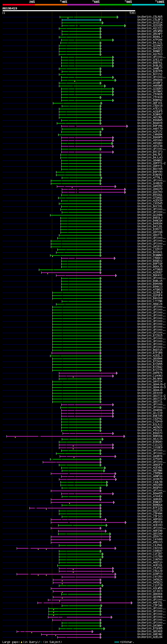Open hit UniRef100_C9ZXS4
Screen dimensions: 167x644
tap(150, 548)
